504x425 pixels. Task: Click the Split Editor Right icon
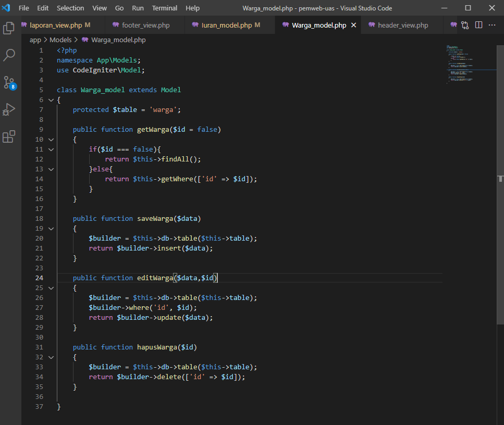click(x=478, y=24)
